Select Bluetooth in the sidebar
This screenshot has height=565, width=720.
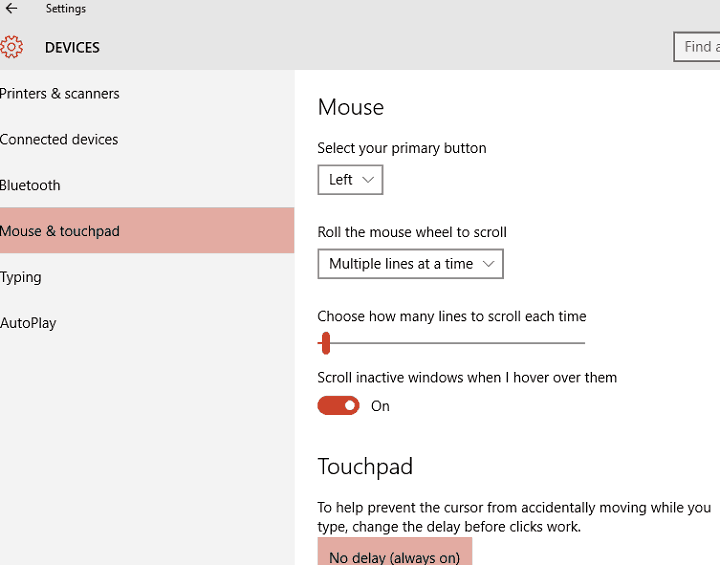point(30,186)
